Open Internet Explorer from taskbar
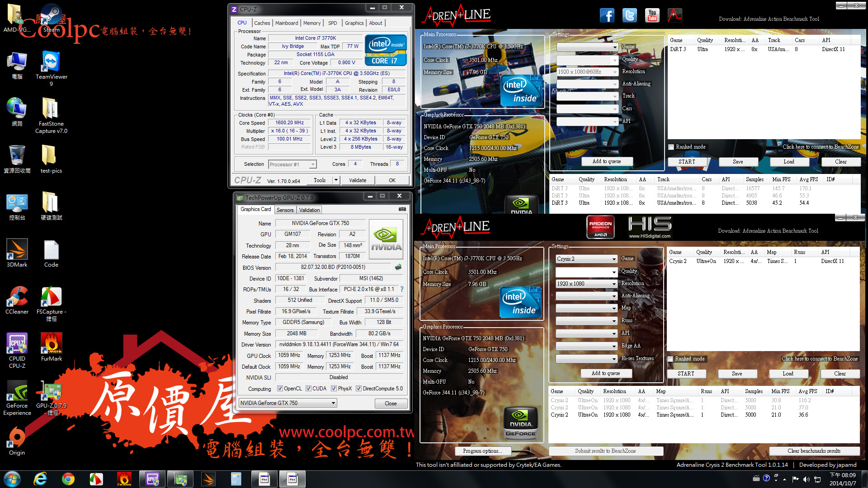Viewport: 868px width, 488px height. (x=40, y=479)
